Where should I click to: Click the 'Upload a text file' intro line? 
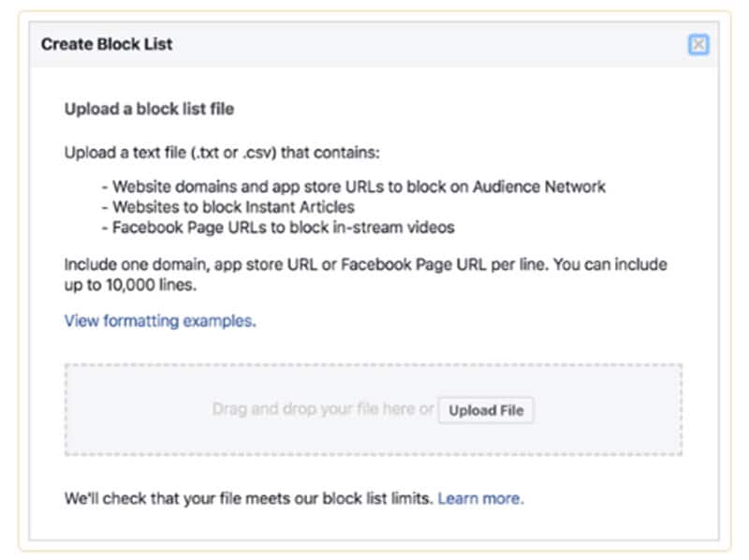tap(223, 153)
